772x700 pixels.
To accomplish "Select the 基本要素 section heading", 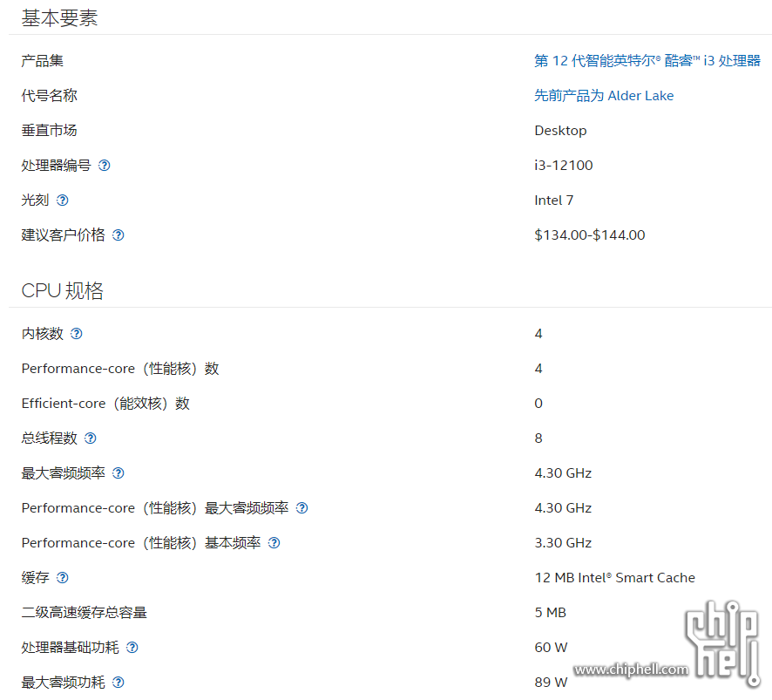I will (x=59, y=18).
